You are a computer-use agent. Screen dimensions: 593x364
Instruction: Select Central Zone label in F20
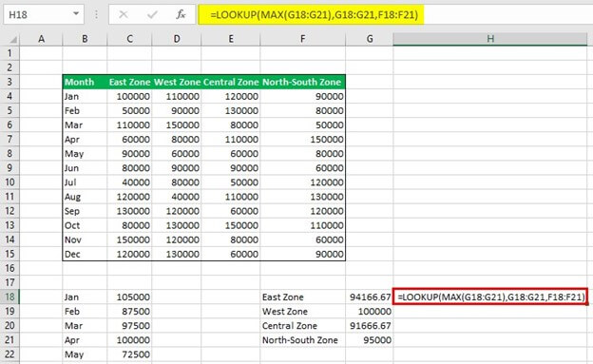point(302,326)
